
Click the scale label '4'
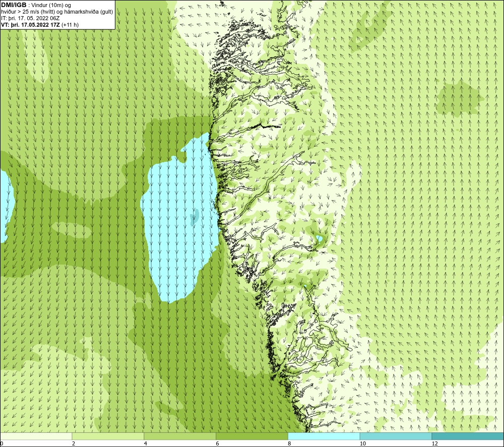tap(146, 443)
